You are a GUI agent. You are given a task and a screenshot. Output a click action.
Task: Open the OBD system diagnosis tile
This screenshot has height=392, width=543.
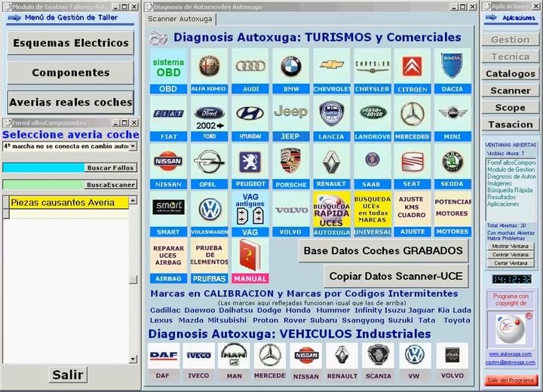[168, 66]
